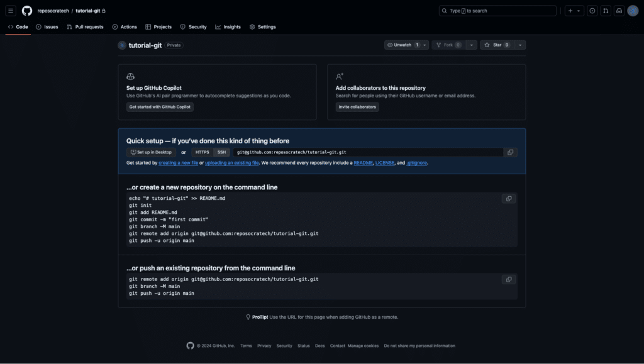The image size is (644, 364).
Task: Select the SSH clone protocol
Action: [x=222, y=152]
